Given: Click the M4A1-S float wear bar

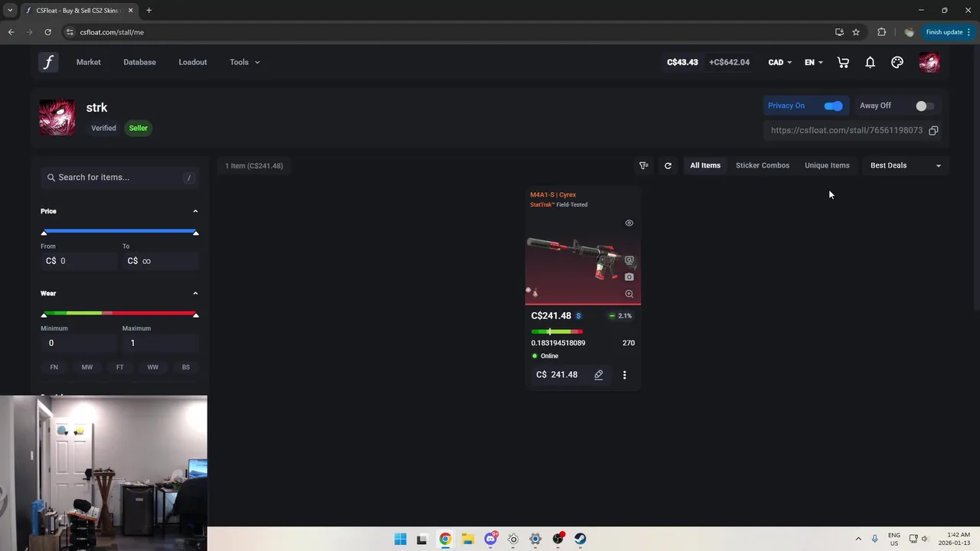Looking at the screenshot, I should [557, 331].
